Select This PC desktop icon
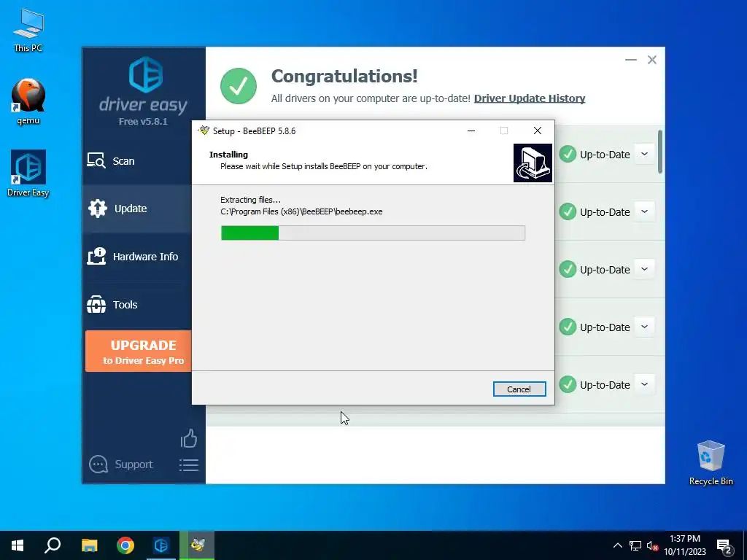The height and width of the screenshot is (560, 747). pos(28,31)
